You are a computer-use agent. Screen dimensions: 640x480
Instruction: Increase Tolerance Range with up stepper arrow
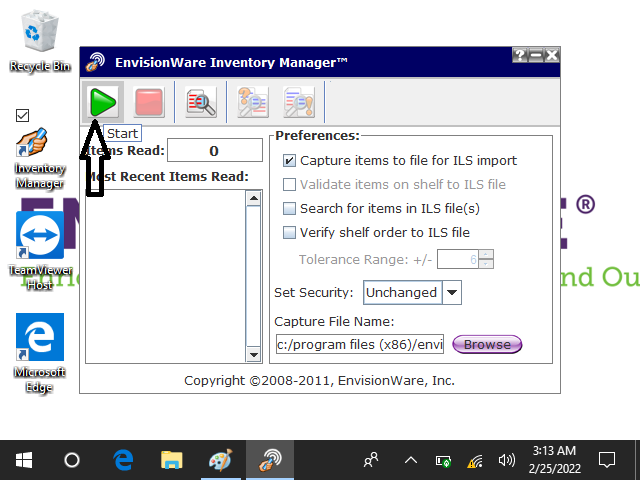click(x=486, y=254)
